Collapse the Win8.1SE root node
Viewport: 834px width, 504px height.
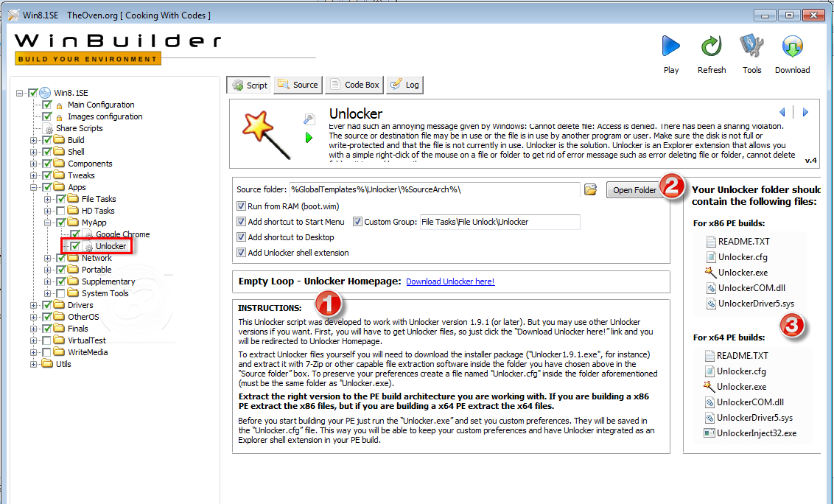[x=20, y=93]
